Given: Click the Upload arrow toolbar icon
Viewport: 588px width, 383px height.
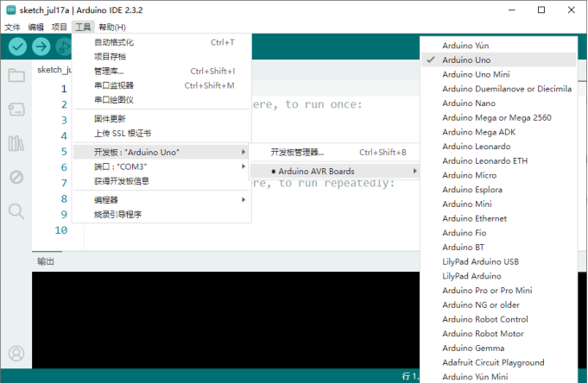Looking at the screenshot, I should 41,47.
